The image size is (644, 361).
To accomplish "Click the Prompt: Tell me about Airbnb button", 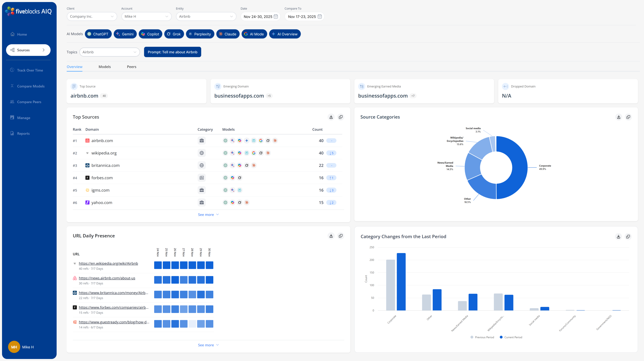I will pos(173,52).
